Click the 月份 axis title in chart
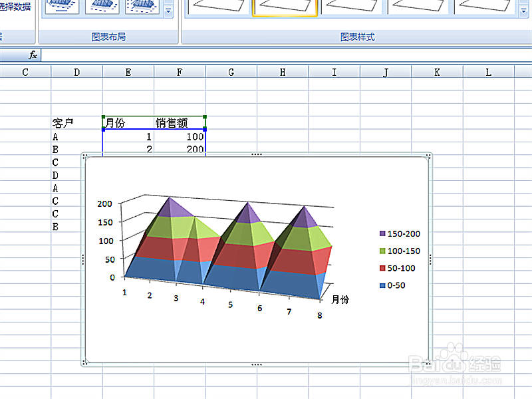 click(x=340, y=299)
